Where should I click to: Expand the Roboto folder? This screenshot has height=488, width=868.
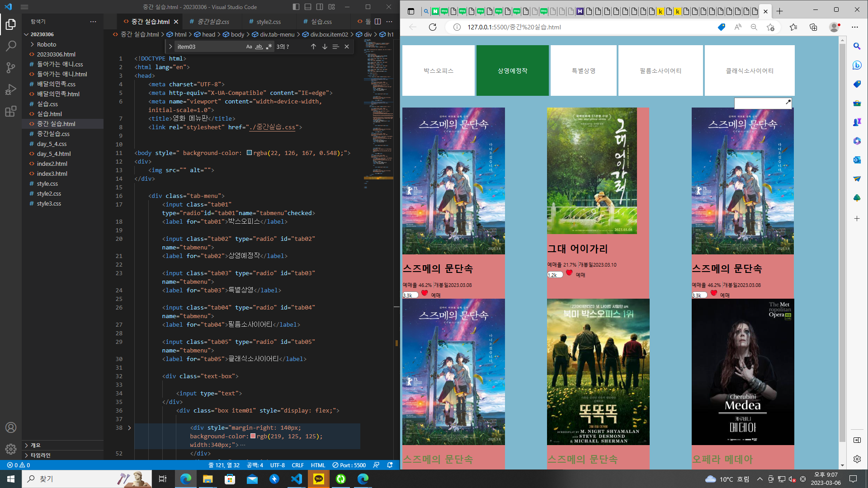pos(47,44)
